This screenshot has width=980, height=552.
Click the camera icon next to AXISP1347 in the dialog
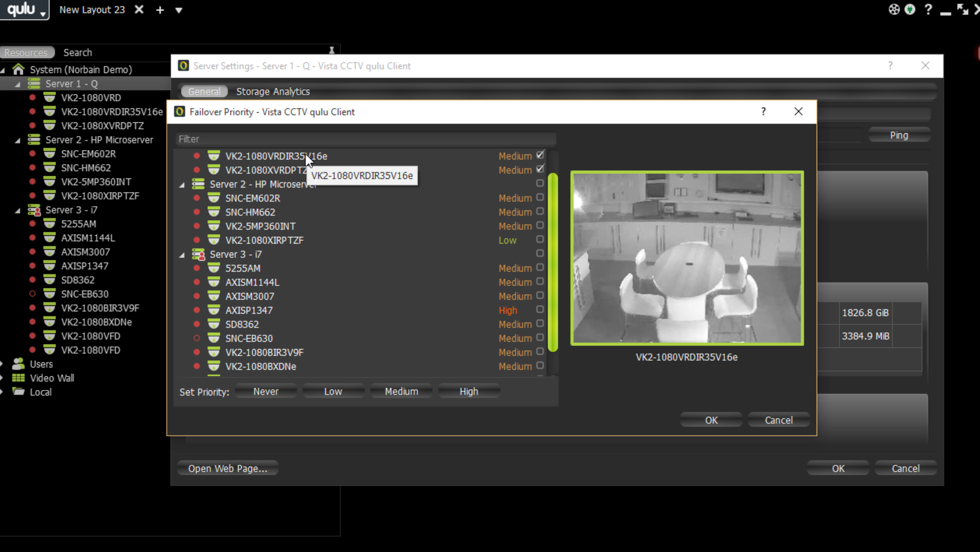pyautogui.click(x=214, y=310)
